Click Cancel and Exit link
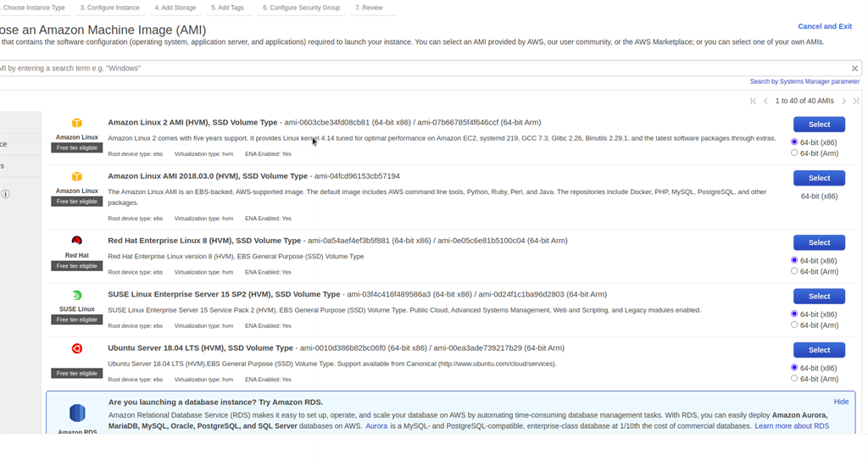Viewport: 868px width, 461px height. click(x=825, y=26)
